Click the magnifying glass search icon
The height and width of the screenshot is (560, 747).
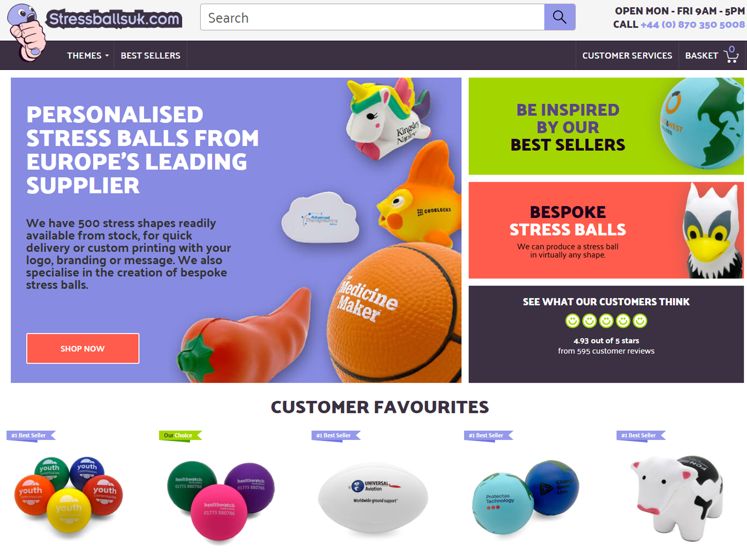pos(559,17)
